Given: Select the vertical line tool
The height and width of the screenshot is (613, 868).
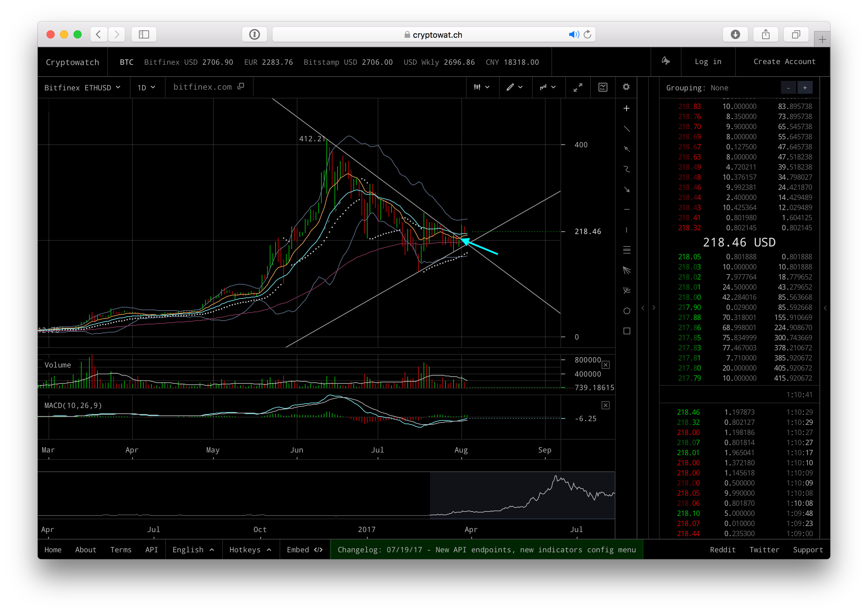Looking at the screenshot, I should pos(627,230).
